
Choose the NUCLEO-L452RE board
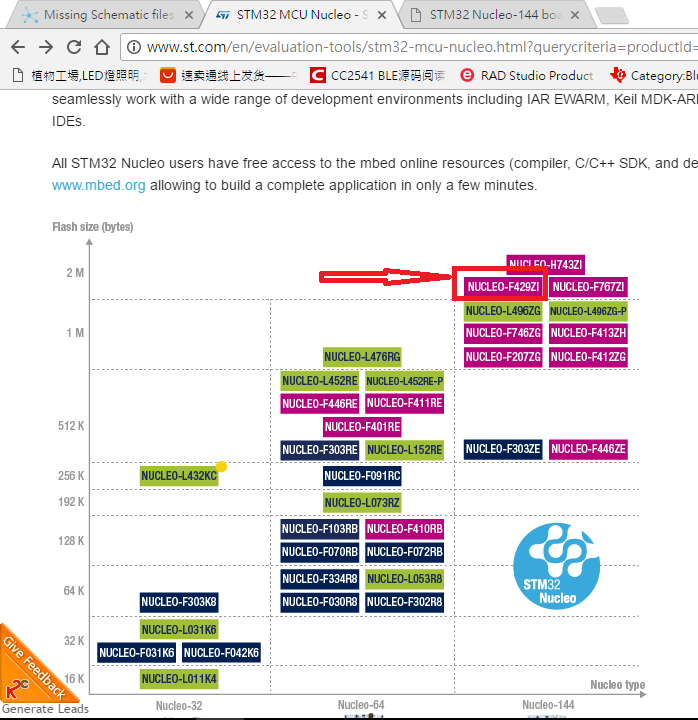(320, 381)
